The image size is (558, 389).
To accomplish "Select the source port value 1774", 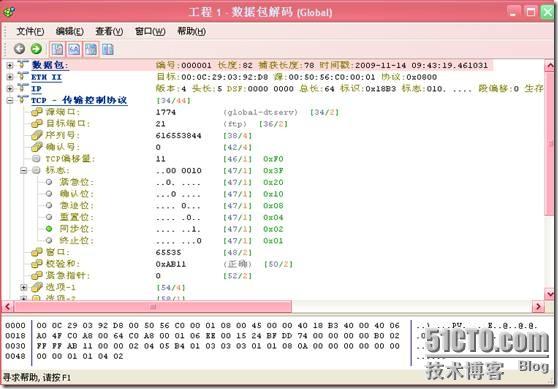I will [x=165, y=112].
